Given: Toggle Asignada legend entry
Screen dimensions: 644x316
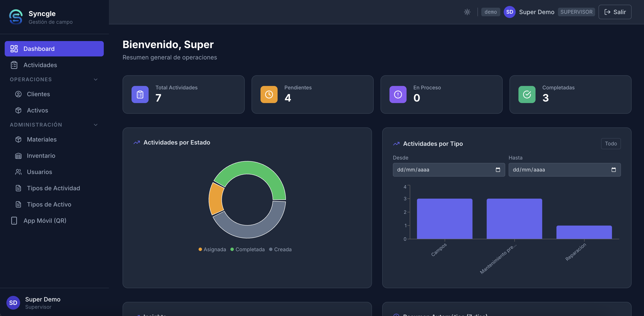Looking at the screenshot, I should coord(212,249).
